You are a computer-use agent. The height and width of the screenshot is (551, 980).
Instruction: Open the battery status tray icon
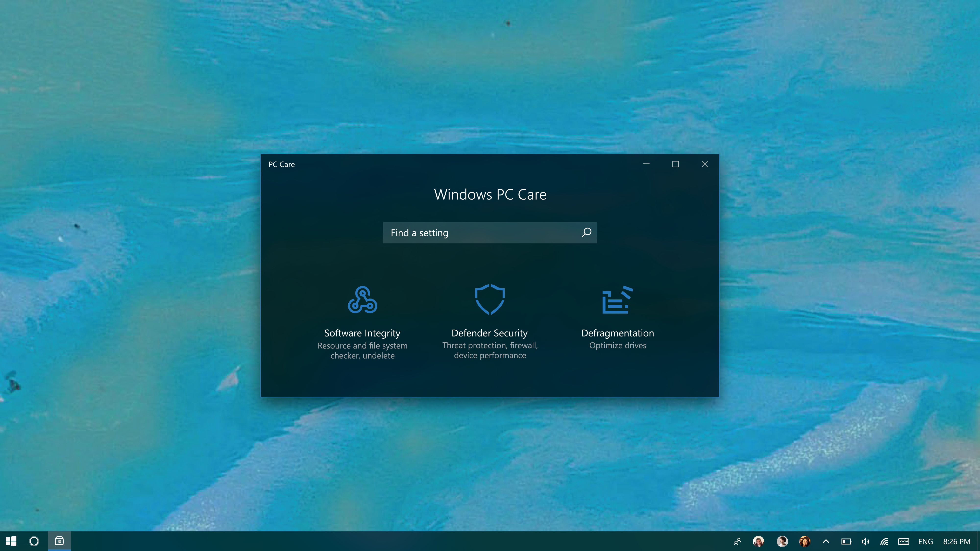846,541
